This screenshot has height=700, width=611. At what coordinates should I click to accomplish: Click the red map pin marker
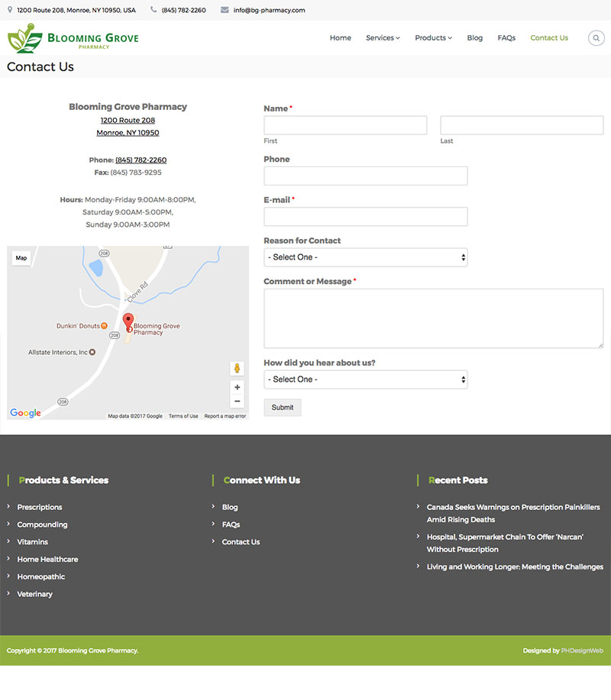pyautogui.click(x=128, y=321)
